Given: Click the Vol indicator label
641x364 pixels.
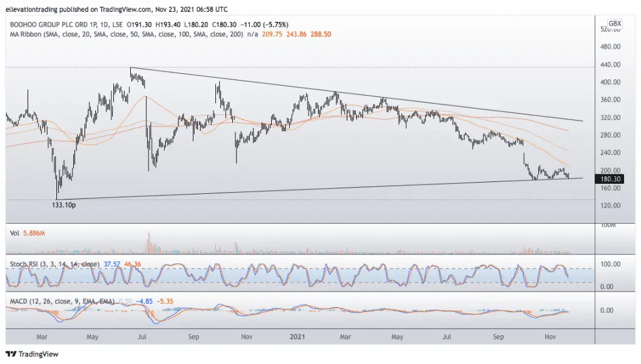Looking at the screenshot, I should click(15, 233).
